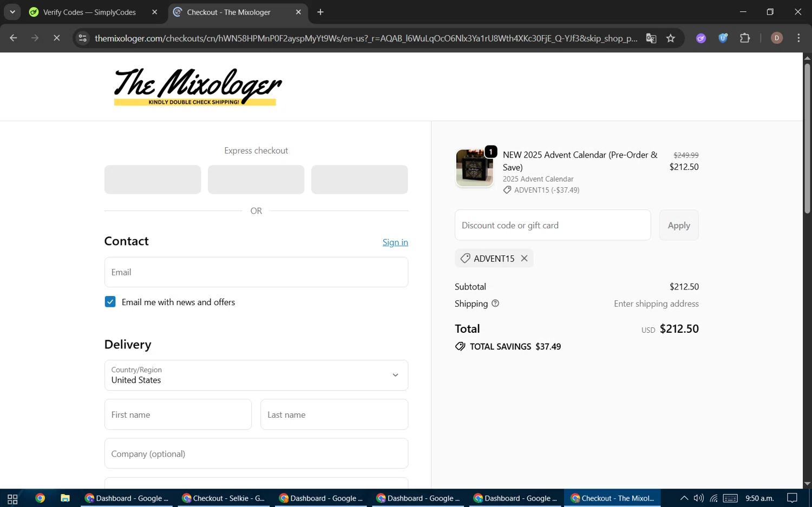Click the Enter shipping address text
The image size is (812, 507).
pos(656,304)
